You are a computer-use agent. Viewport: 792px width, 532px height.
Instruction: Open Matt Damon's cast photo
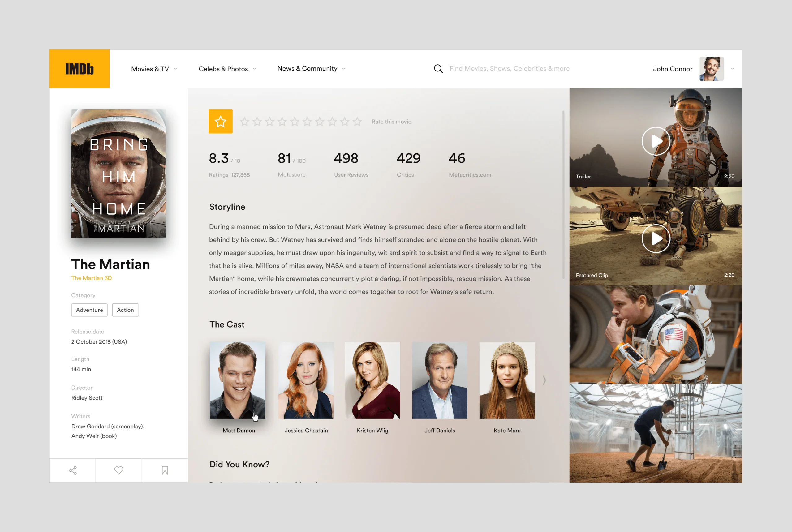click(238, 380)
